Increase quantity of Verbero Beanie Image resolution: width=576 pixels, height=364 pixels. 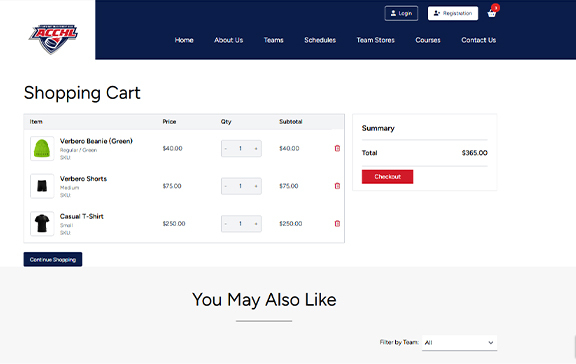click(256, 148)
